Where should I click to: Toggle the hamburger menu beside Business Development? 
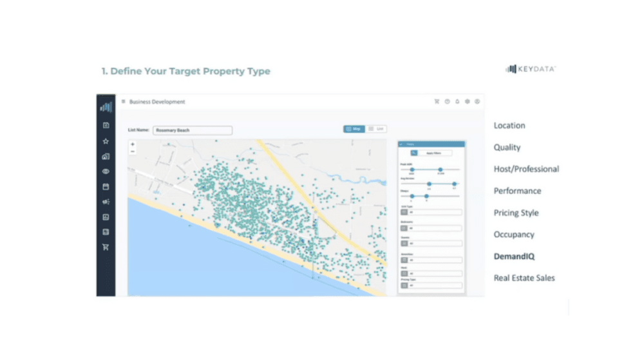[x=123, y=101]
